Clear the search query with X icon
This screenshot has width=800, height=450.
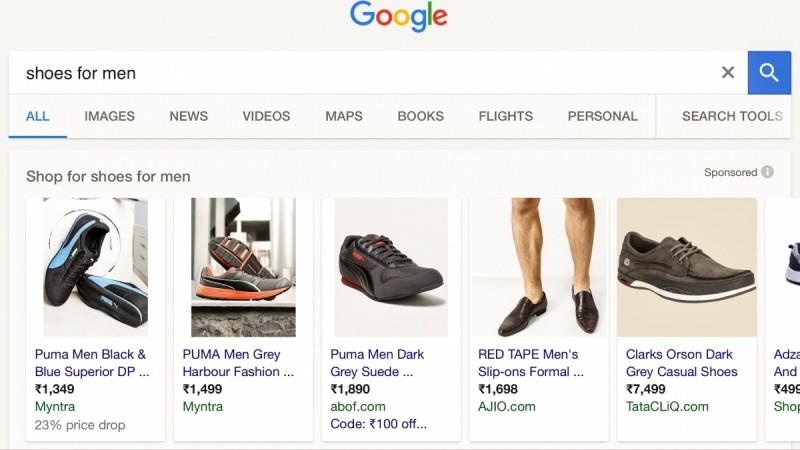728,73
